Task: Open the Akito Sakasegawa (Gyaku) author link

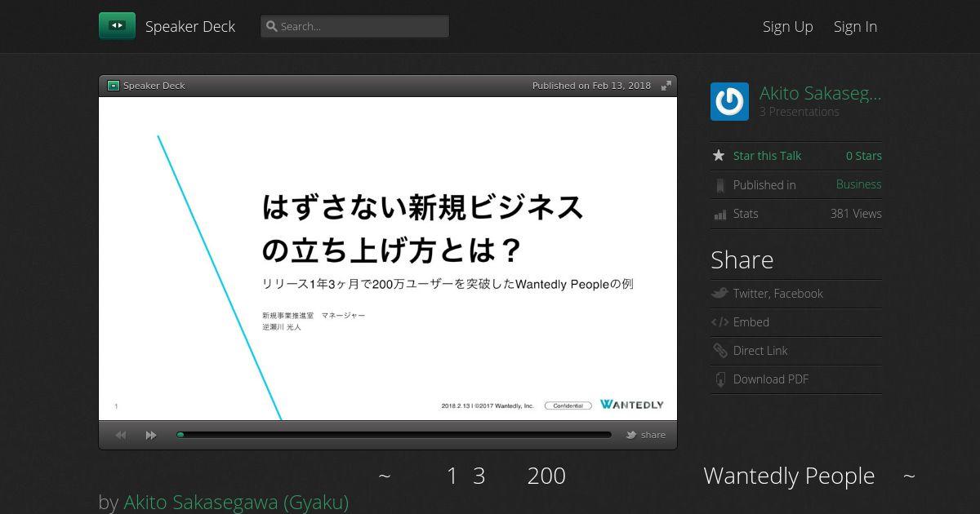Action: coord(236,502)
